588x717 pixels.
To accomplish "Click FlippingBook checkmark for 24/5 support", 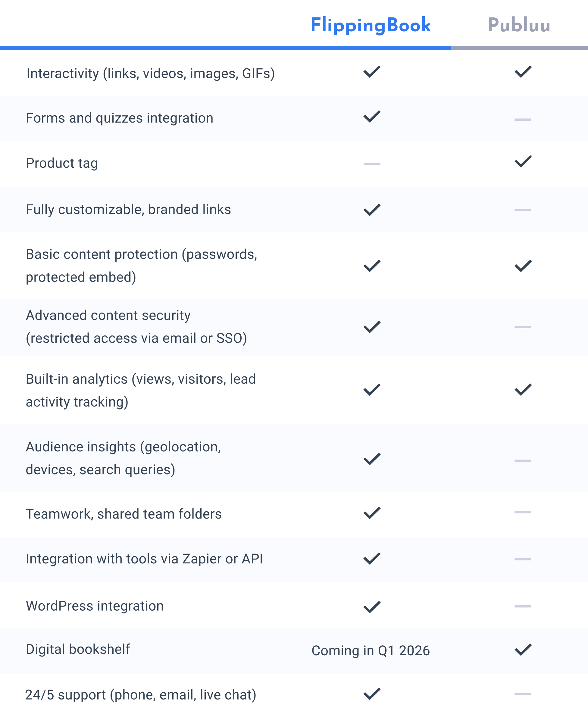I will point(372,694).
